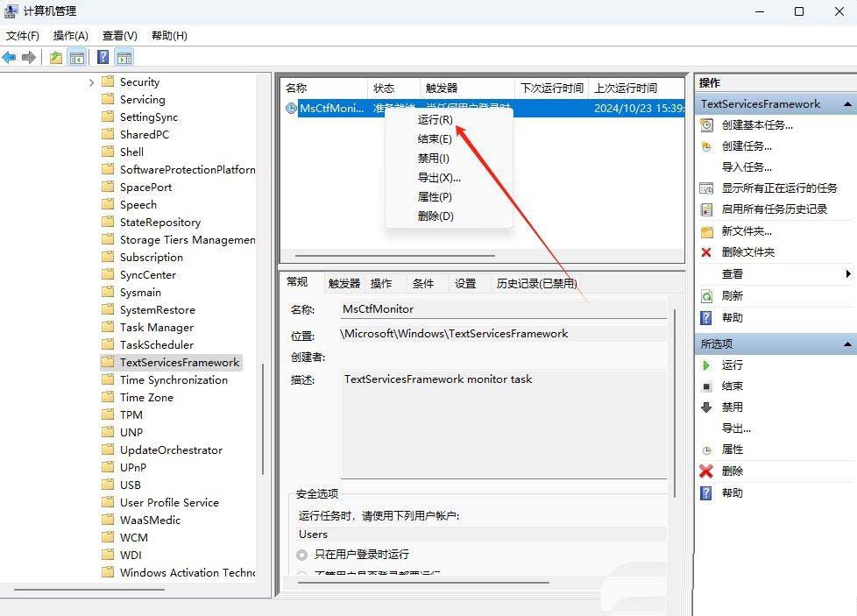Screen dimensions: 857x616
Task: Collapse the 所选项 actions section
Action: pos(847,344)
